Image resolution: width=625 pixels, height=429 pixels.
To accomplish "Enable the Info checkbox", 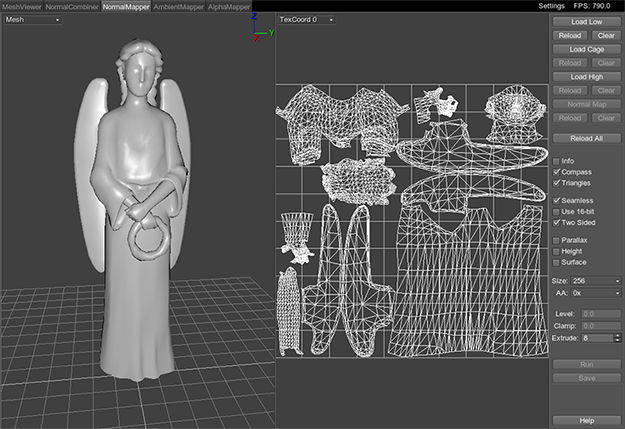I will pos(557,160).
